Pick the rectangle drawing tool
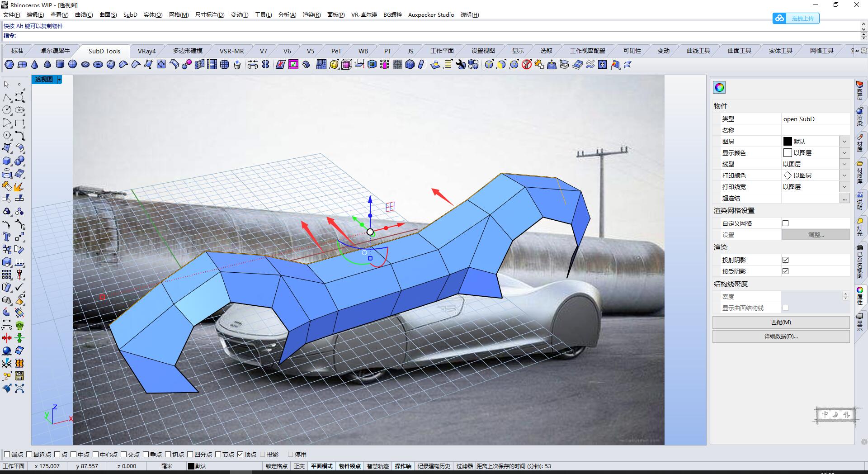This screenshot has height=474, width=868. pos(19,123)
